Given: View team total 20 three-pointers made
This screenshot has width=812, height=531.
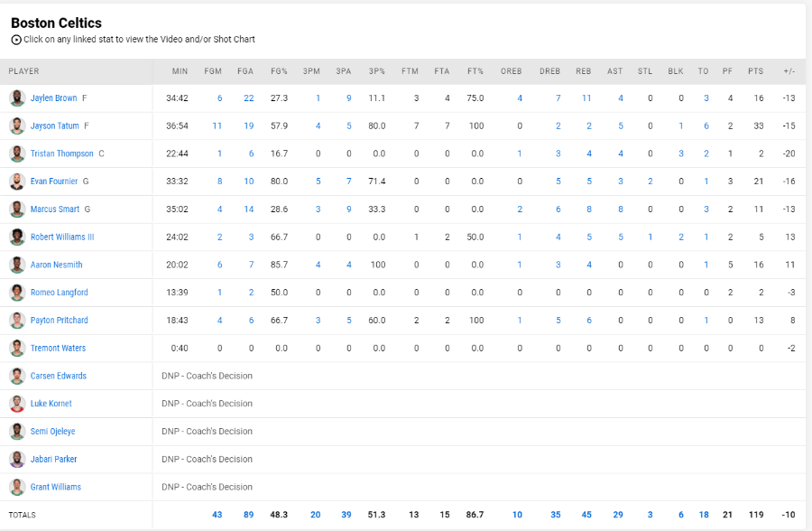Looking at the screenshot, I should pyautogui.click(x=316, y=515).
